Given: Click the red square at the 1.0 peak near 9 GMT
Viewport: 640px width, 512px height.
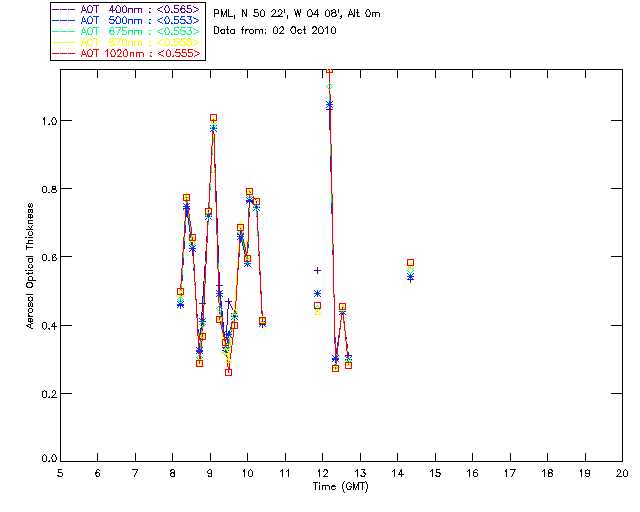Looking at the screenshot, I should coord(213,118).
